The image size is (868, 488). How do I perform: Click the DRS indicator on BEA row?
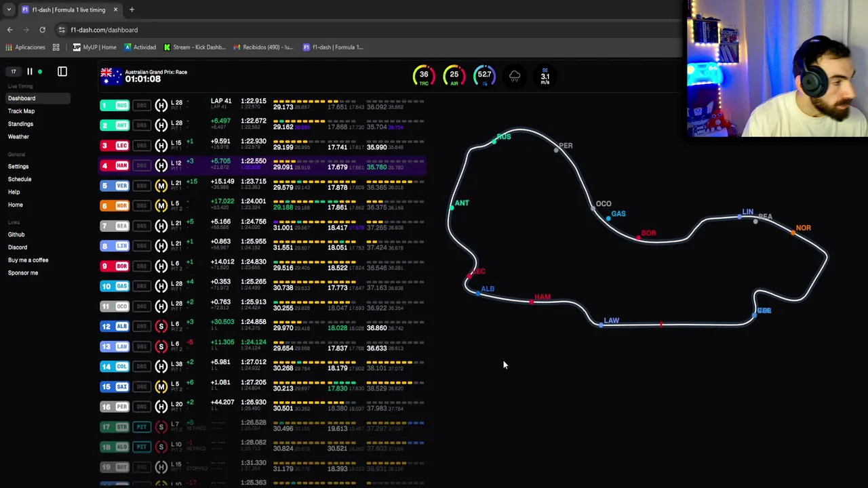coord(141,226)
